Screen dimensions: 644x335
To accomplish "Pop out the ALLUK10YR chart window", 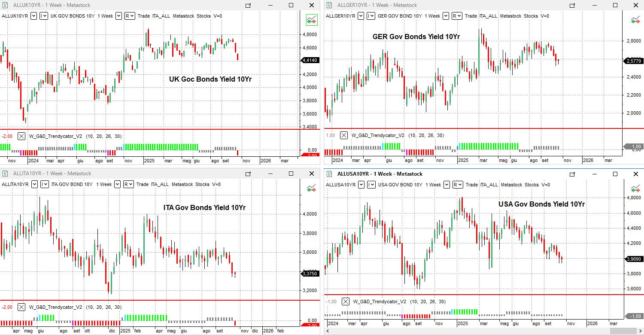I will [x=248, y=5].
